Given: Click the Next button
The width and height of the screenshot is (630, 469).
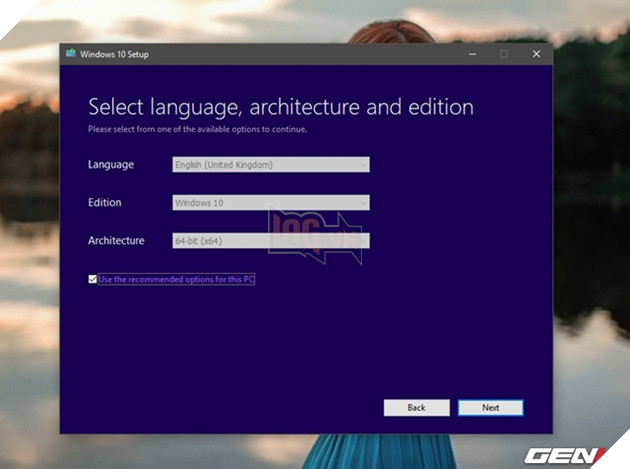Looking at the screenshot, I should click(491, 408).
